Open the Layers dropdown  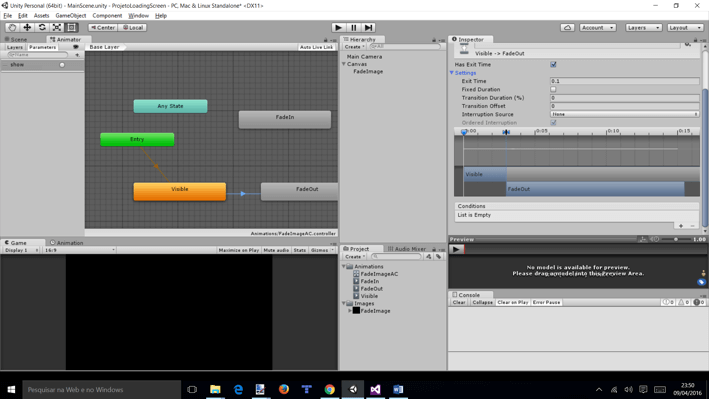[644, 28]
